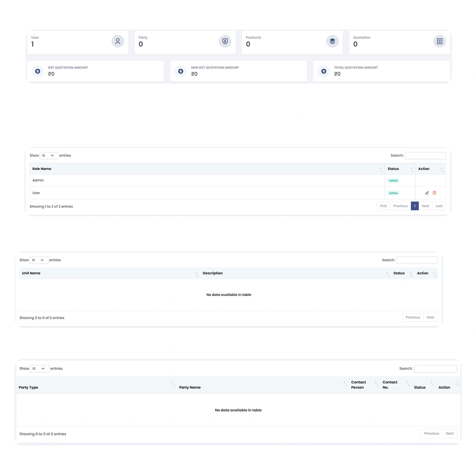This screenshot has height=476, width=476.
Task: Click the Products card layers icon
Action: coord(332,41)
